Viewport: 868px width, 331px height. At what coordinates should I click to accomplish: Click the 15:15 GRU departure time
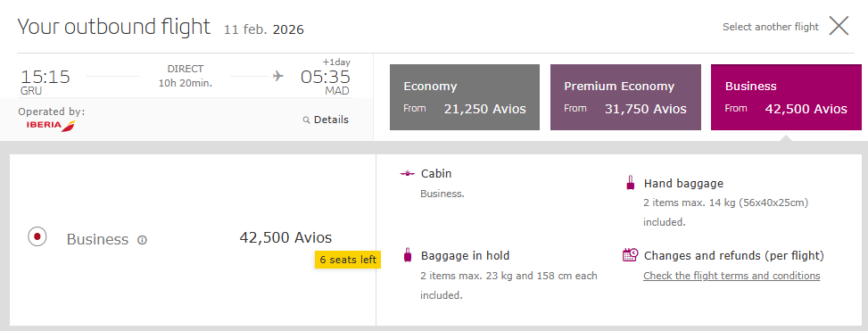click(45, 81)
